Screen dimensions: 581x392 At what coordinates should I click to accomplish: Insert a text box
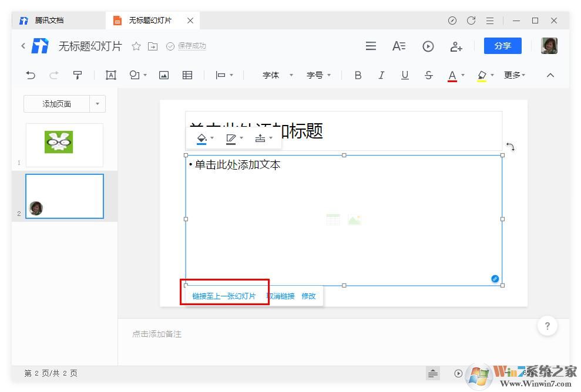pos(110,75)
